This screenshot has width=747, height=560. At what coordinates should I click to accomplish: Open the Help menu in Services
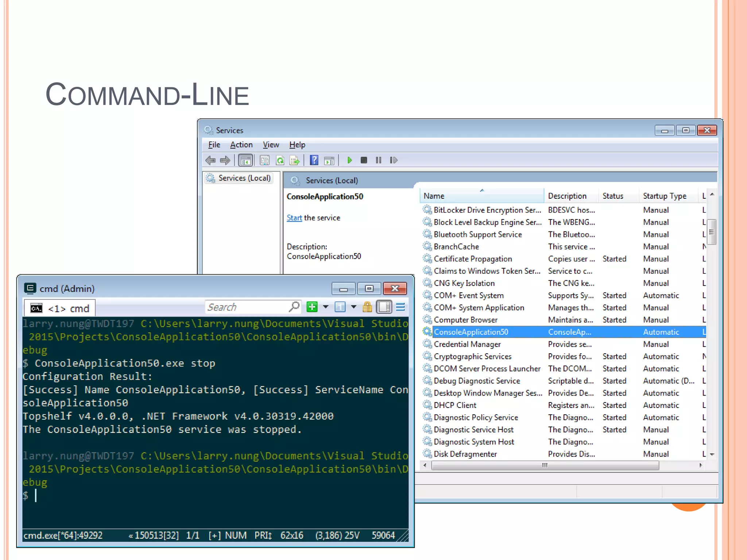point(297,145)
